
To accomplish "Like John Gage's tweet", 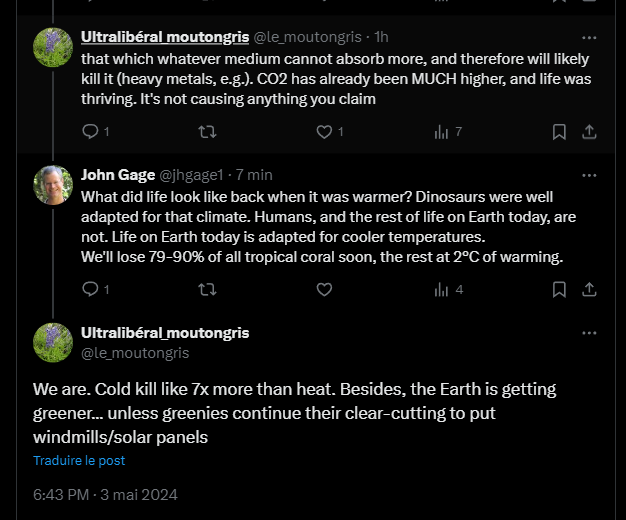I will point(324,290).
